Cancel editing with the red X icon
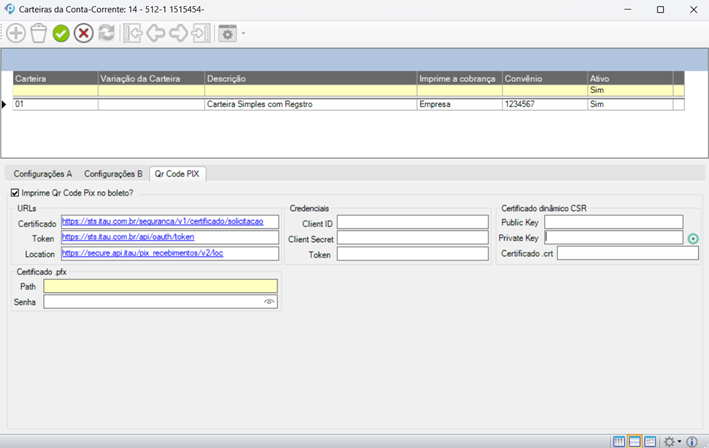 pos(84,34)
